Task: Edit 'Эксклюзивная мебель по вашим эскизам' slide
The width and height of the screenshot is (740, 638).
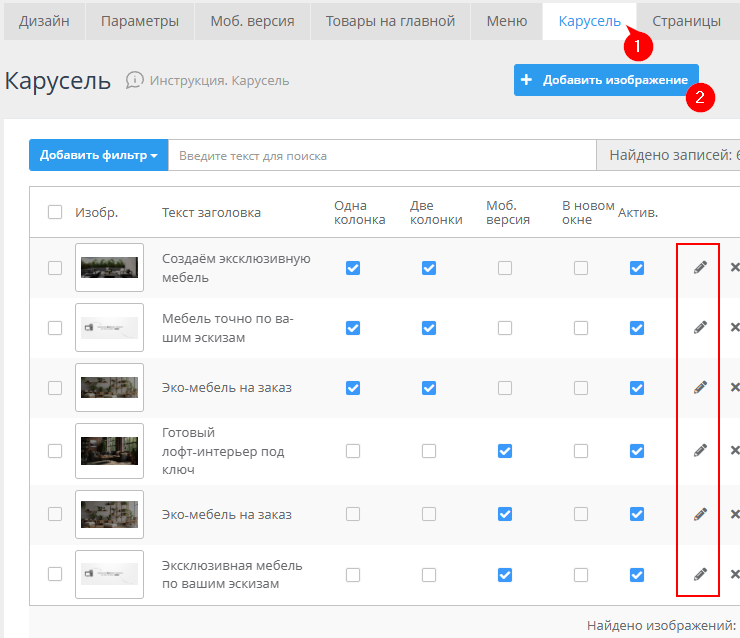Action: pos(700,574)
